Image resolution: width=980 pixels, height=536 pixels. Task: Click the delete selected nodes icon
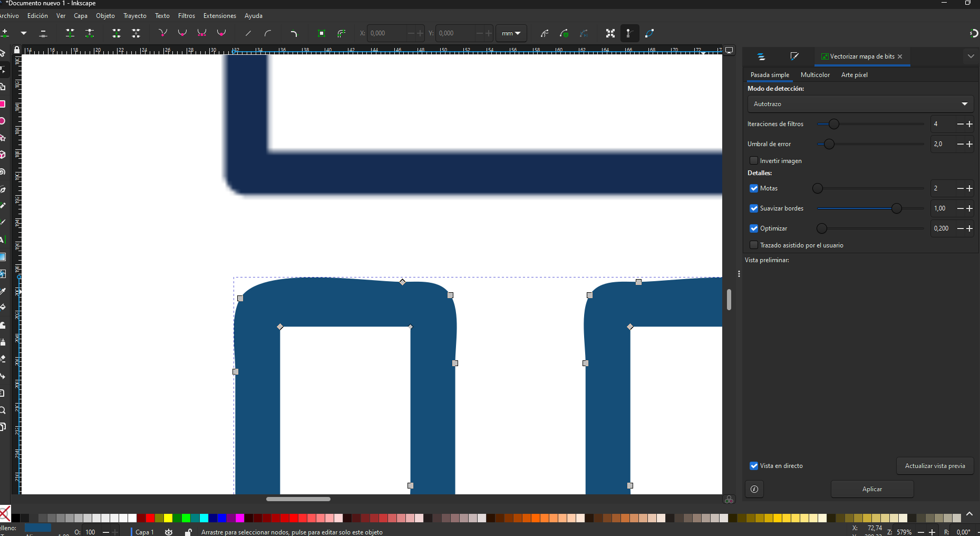click(43, 33)
